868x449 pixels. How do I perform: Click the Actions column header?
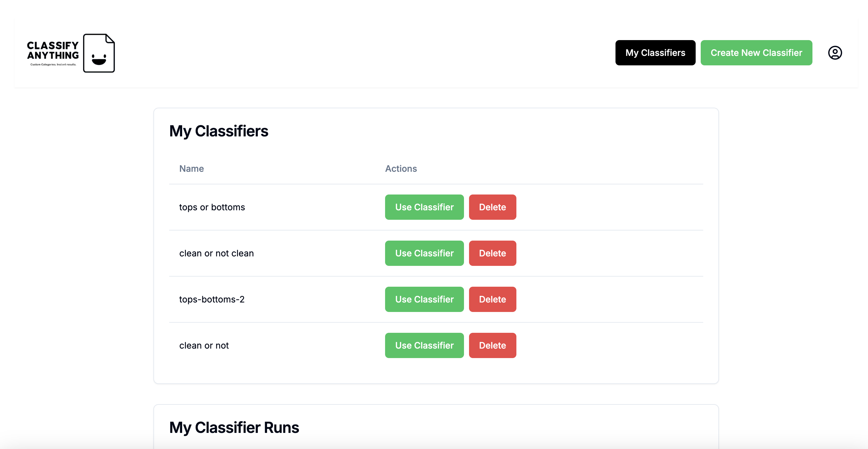[x=401, y=169]
